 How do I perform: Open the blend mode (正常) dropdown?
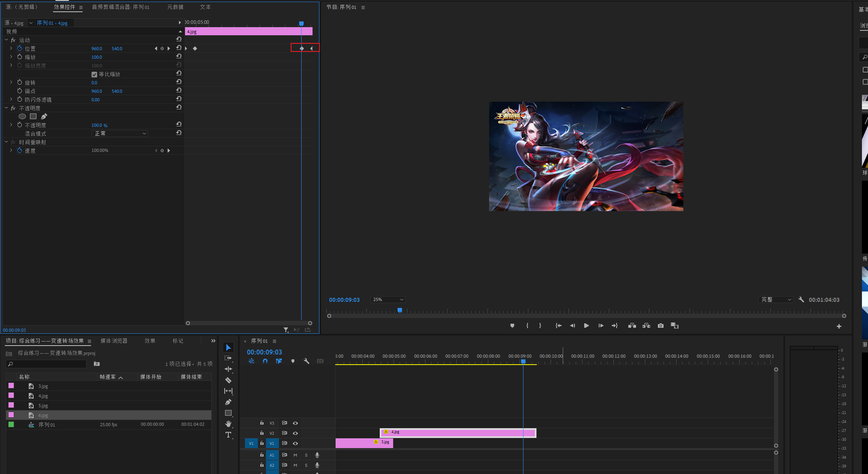[x=120, y=134]
